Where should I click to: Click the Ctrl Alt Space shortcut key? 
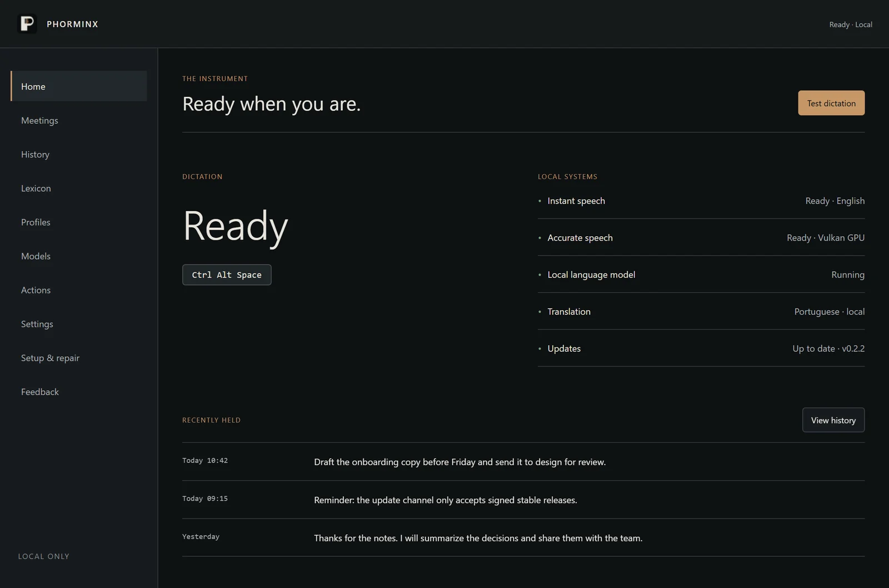[x=227, y=275]
